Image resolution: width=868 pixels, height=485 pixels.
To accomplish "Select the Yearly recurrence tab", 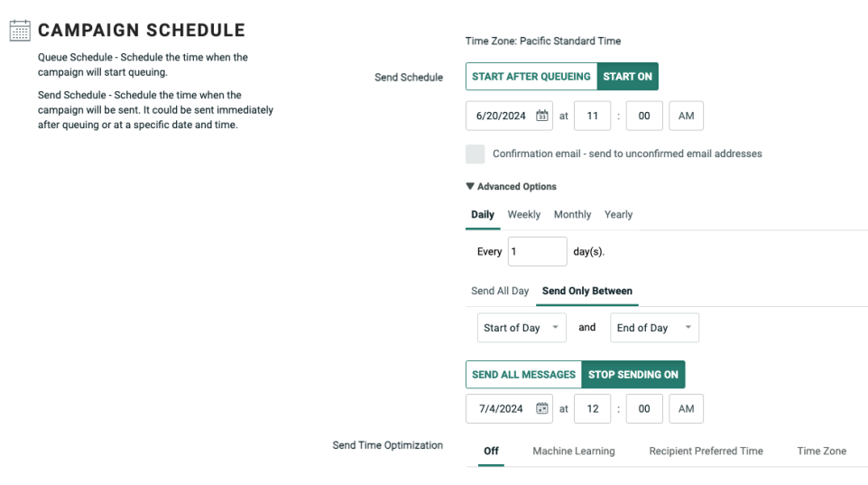I will click(618, 215).
